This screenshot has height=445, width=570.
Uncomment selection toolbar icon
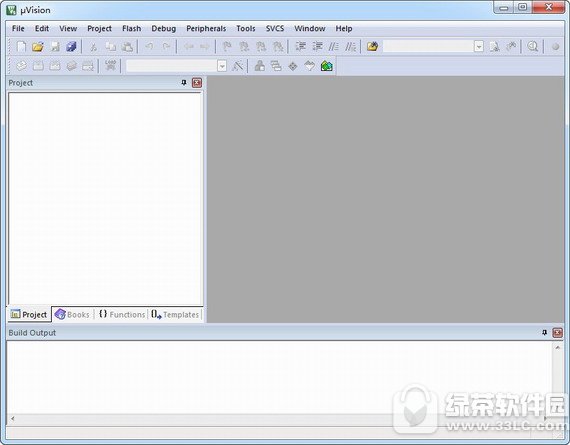click(350, 47)
